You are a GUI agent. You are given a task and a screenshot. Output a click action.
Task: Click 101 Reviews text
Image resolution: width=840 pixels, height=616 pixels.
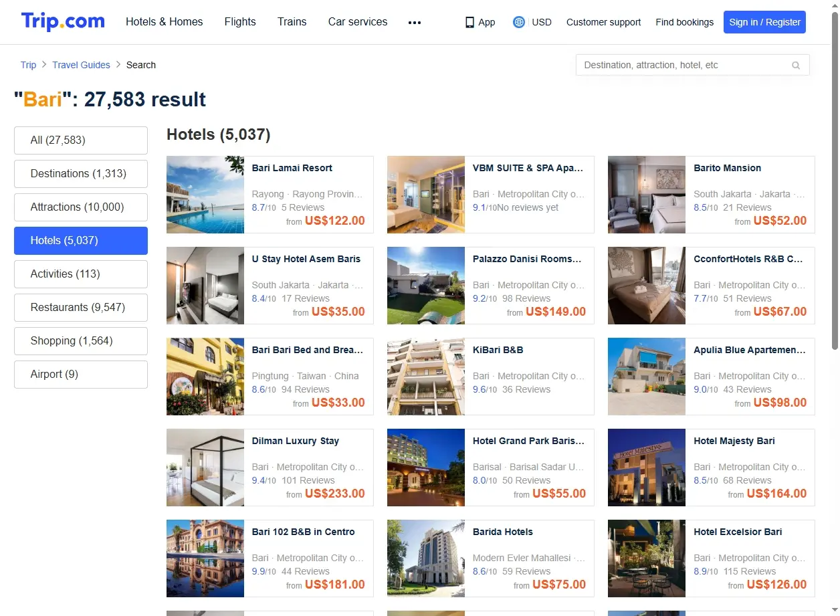308,480
